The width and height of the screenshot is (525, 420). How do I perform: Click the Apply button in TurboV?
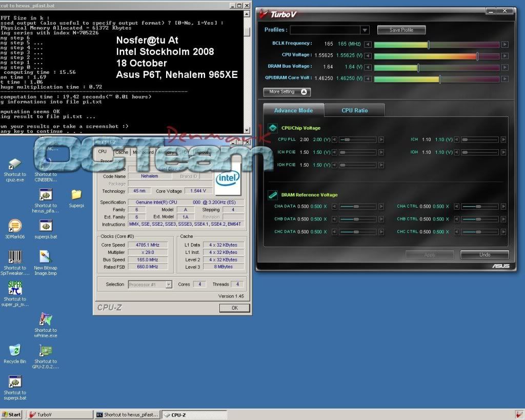[x=430, y=254]
